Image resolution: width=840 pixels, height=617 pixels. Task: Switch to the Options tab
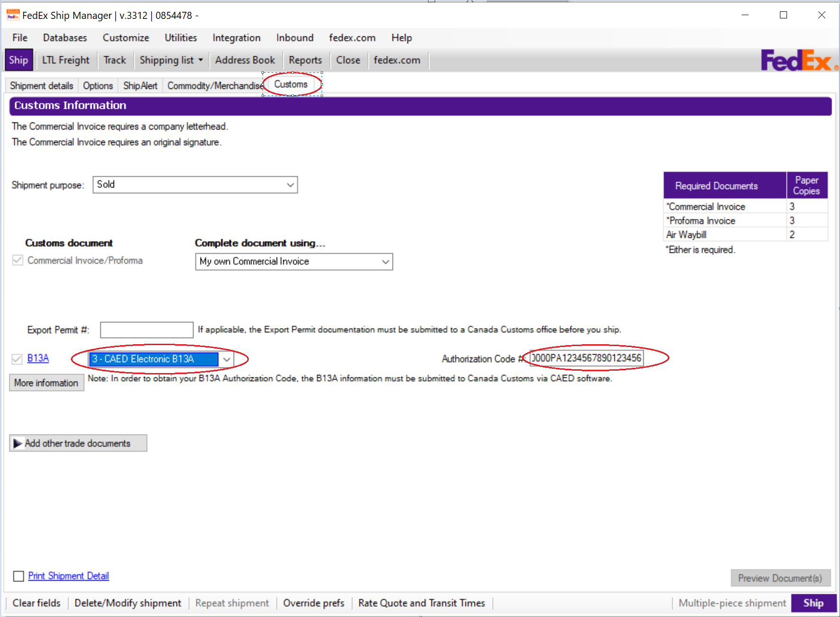click(x=98, y=86)
